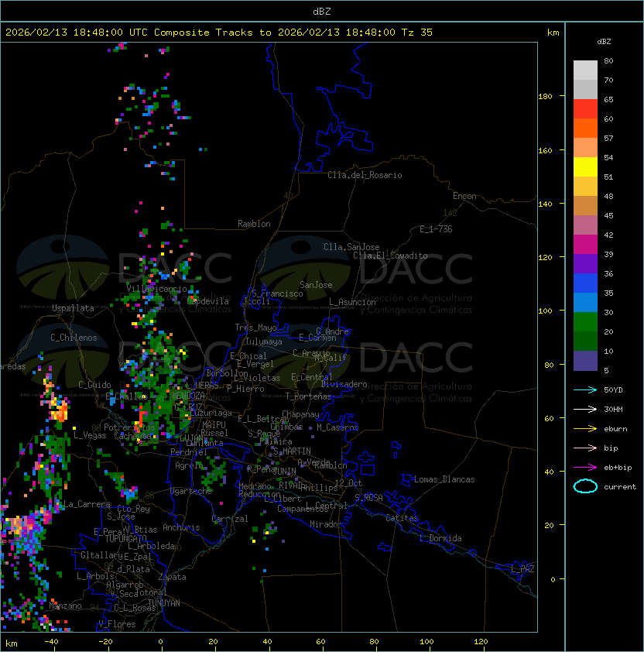Image resolution: width=644 pixels, height=652 pixels.
Task: Click the S_Francisco map label
Action: [x=277, y=293]
